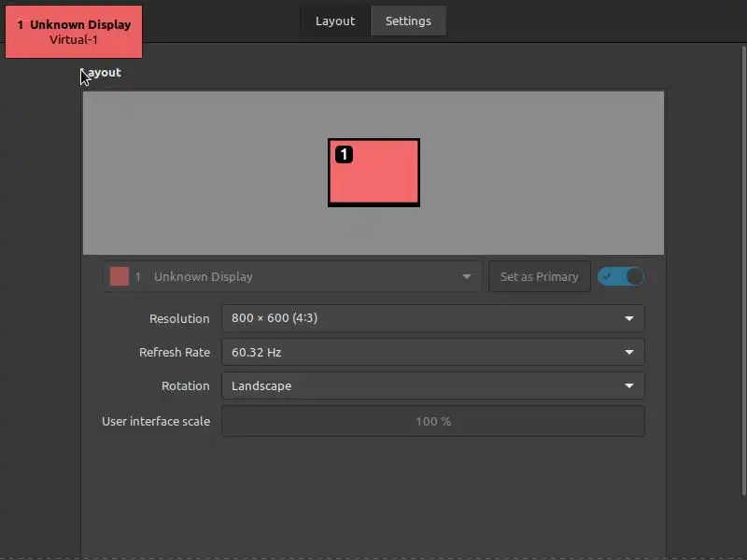Screen dimensions: 747x560
Task: Click the vertical scrollbar on the right edge
Action: [743, 272]
